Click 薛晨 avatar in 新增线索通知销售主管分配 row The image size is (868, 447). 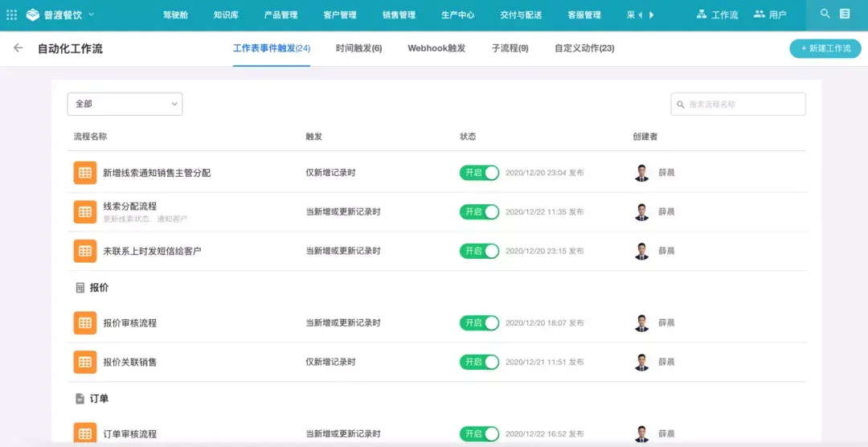tap(641, 173)
